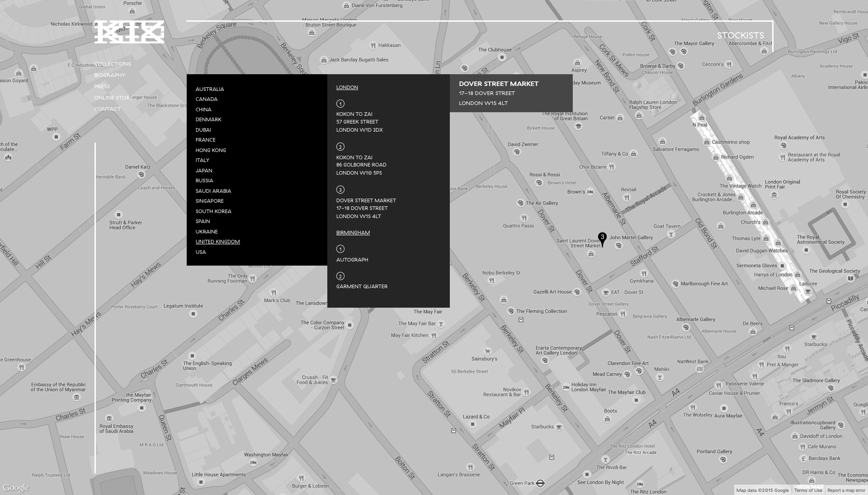Image resolution: width=868 pixels, height=495 pixels.
Task: Click the Google logo on map
Action: pos(16,488)
